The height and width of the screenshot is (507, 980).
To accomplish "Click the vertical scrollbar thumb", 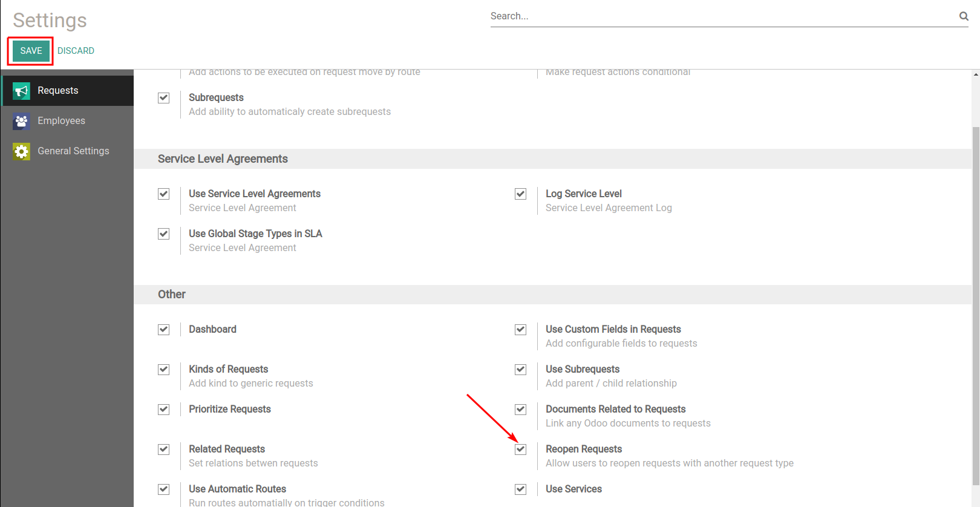I will pyautogui.click(x=976, y=306).
